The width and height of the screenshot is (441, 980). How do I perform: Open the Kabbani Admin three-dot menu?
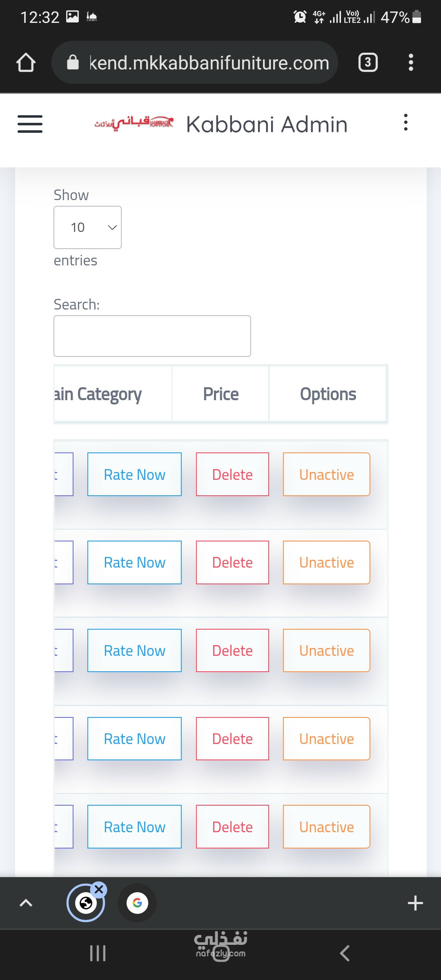click(405, 122)
